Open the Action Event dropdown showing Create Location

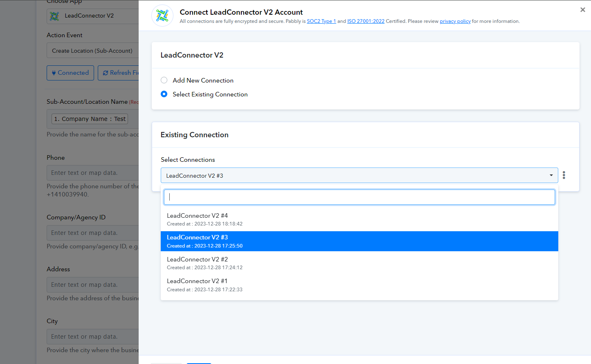[93, 51]
